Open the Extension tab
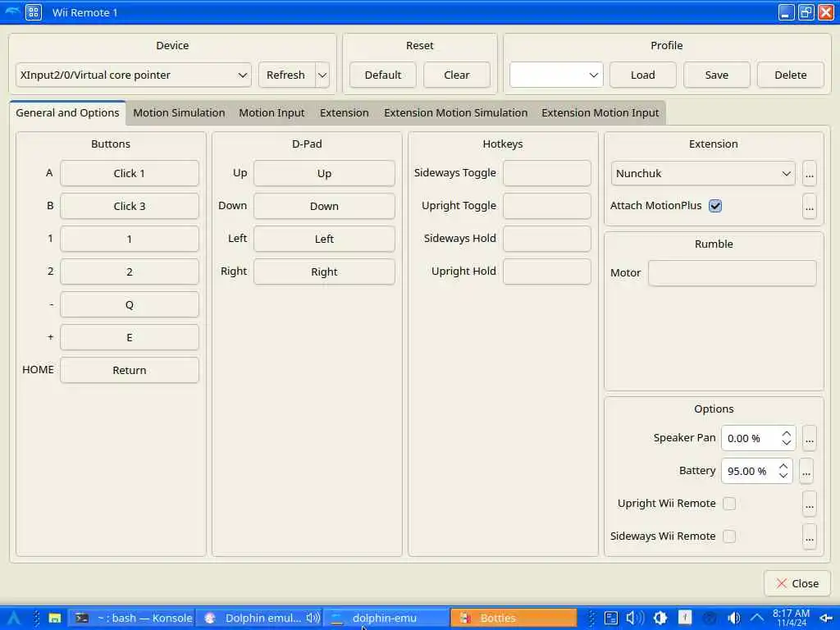Viewport: 840px width, 630px height. coord(345,113)
